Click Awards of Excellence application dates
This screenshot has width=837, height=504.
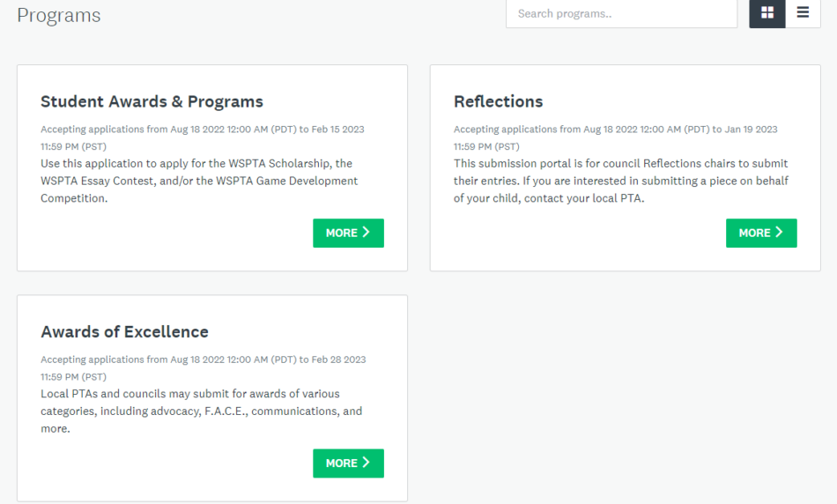pyautogui.click(x=203, y=367)
